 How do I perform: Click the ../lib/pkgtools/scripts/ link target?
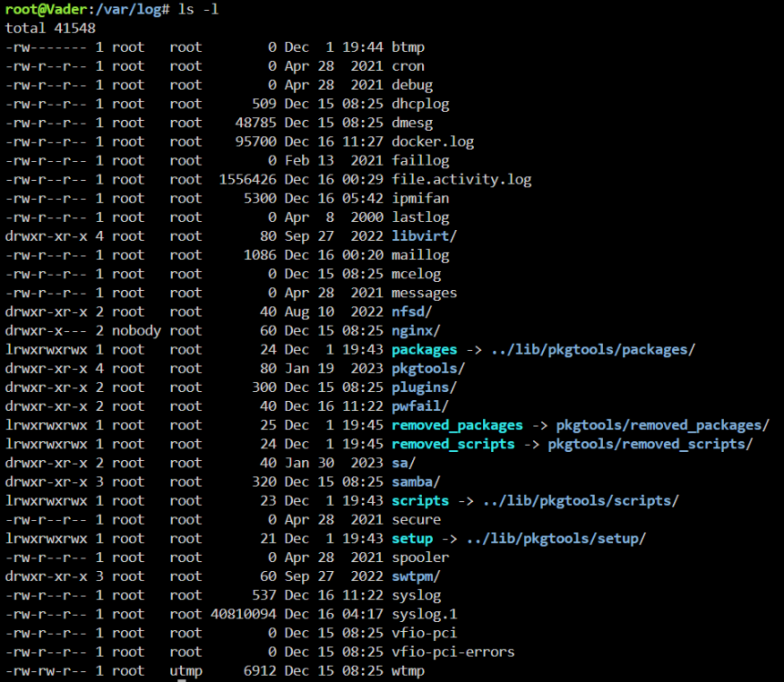[580, 501]
